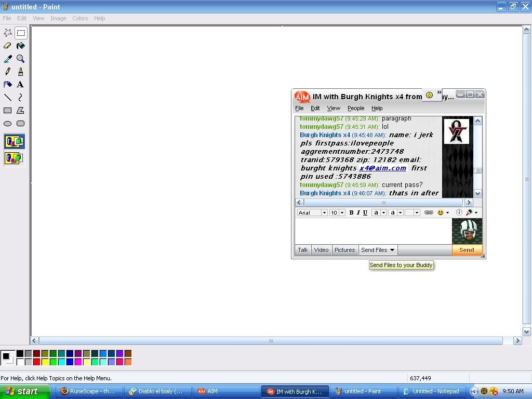Select the red color in the palette
This screenshot has height=399, width=532.
pyautogui.click(x=36, y=362)
